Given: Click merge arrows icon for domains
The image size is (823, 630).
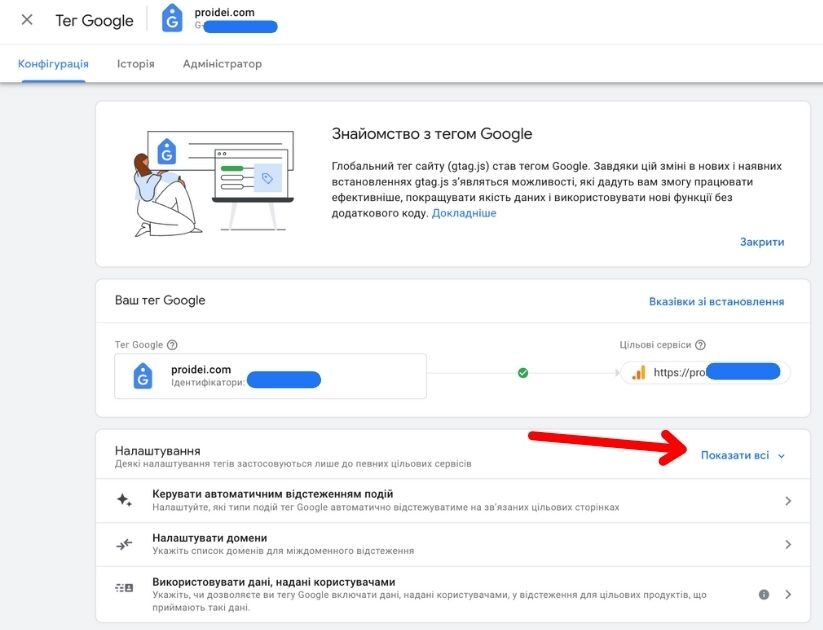Looking at the screenshot, I should 124,544.
